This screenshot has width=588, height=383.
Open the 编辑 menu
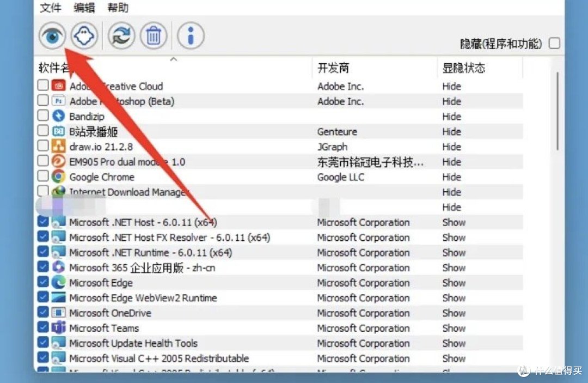(84, 8)
